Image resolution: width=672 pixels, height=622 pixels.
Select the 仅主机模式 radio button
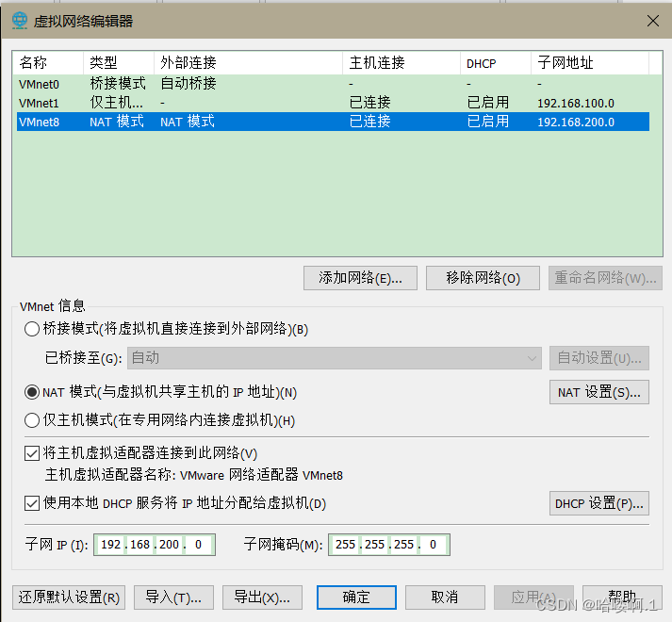[x=32, y=420]
